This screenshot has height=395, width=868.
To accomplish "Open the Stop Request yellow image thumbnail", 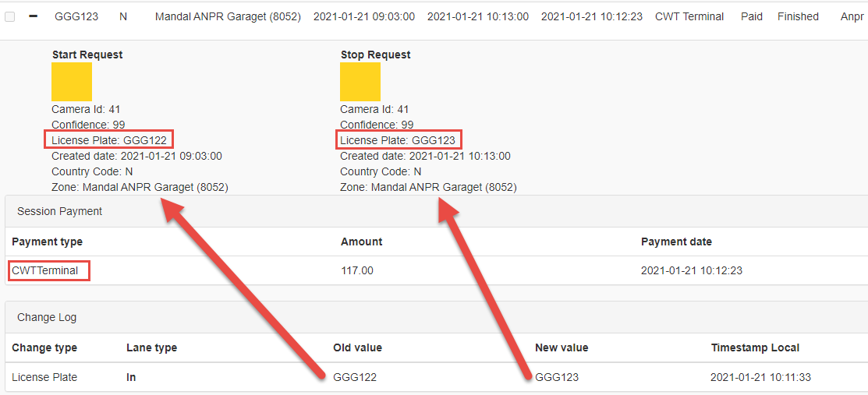I will click(360, 81).
